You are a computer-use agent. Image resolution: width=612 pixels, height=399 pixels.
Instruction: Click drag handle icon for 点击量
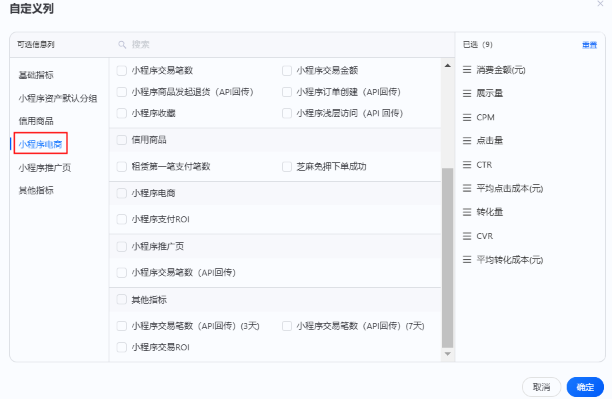pos(467,141)
